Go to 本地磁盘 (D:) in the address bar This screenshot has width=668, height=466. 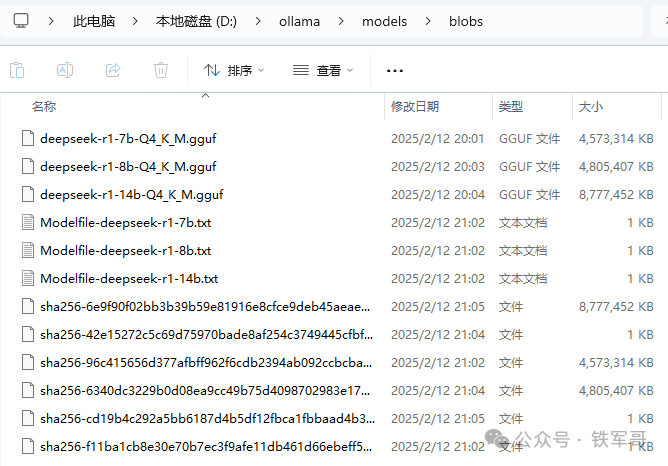(196, 21)
